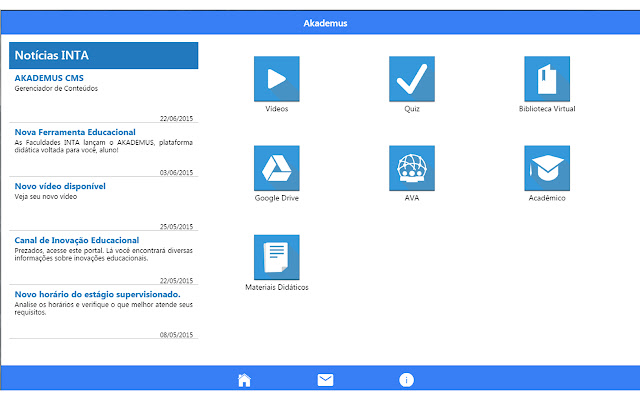Open the Vídeos play icon tile
Image resolution: width=640 pixels, height=400 pixels.
pyautogui.click(x=277, y=79)
